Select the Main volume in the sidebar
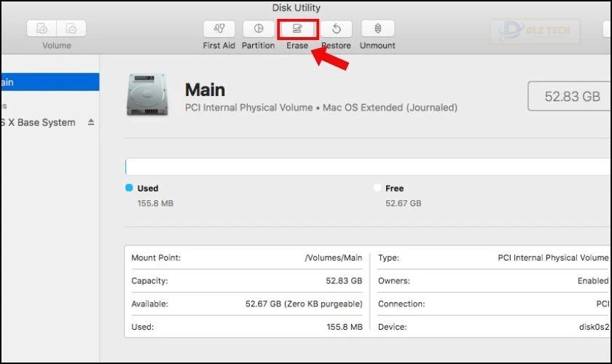This screenshot has width=612, height=364. coord(50,82)
